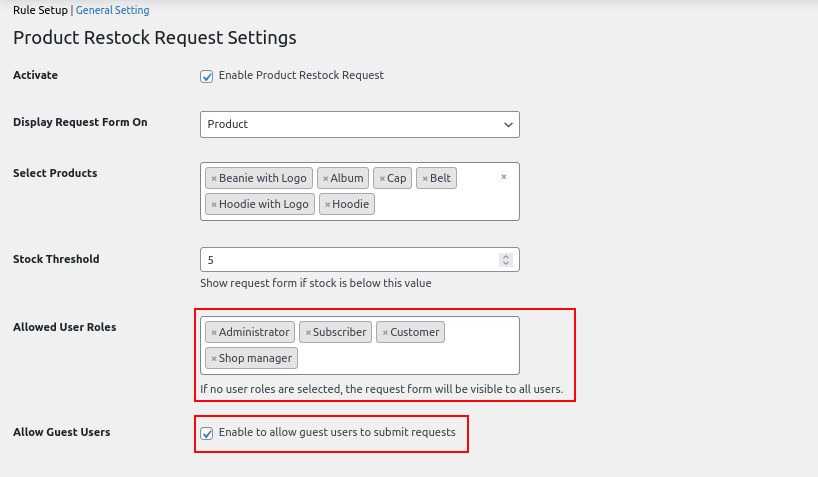Remove the Hoodie with Logo tag

(213, 205)
